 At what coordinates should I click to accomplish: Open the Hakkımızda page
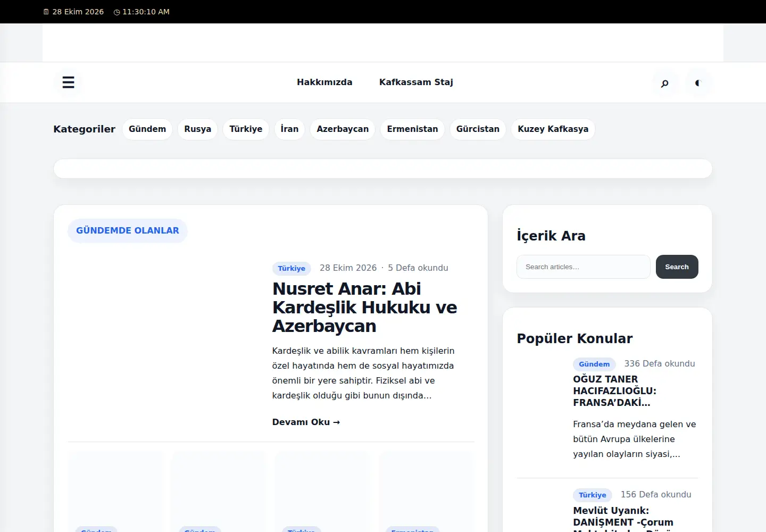(324, 82)
